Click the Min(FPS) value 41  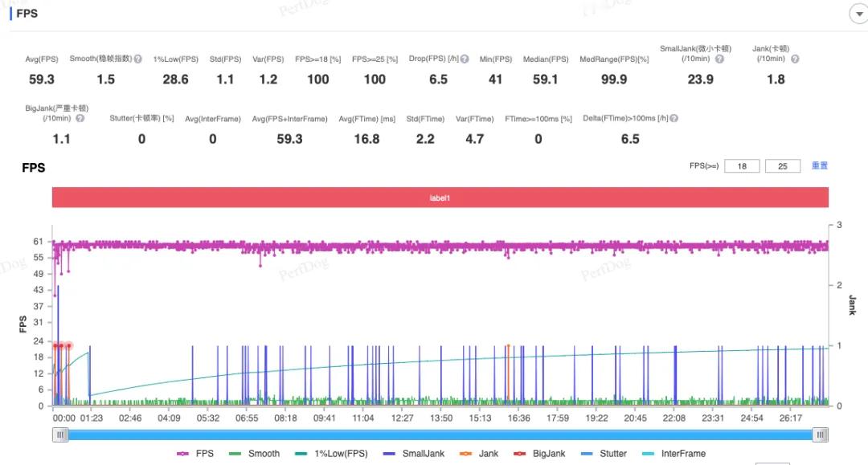(495, 80)
